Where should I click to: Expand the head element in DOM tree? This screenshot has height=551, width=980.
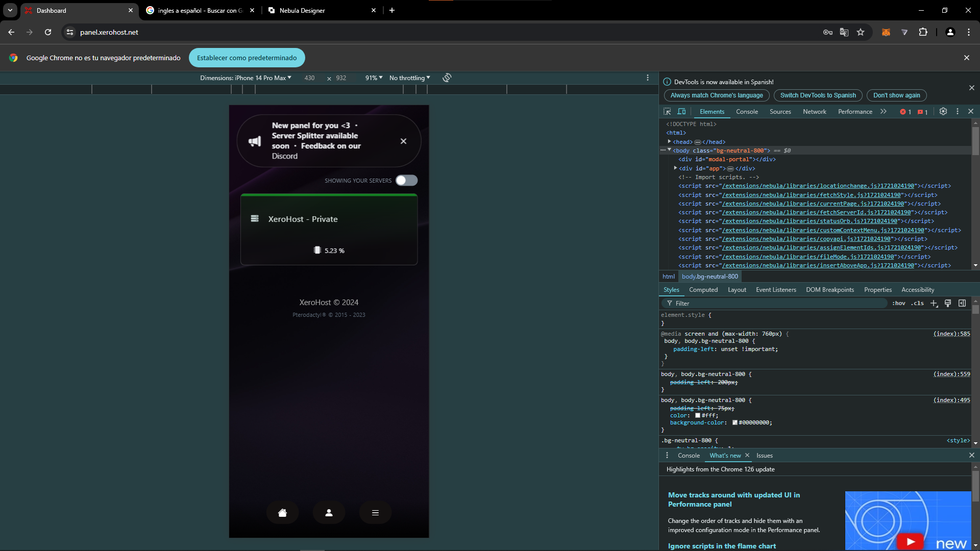coord(669,142)
